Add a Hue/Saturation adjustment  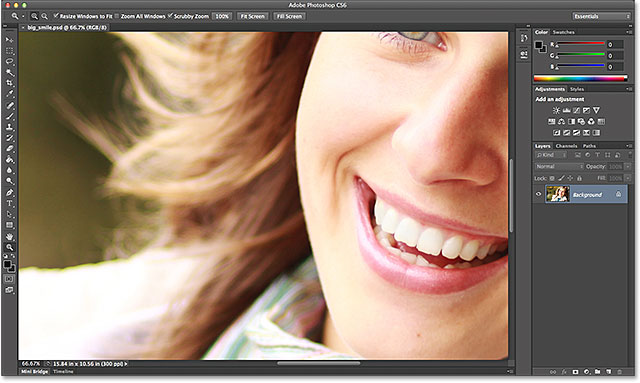click(x=551, y=121)
